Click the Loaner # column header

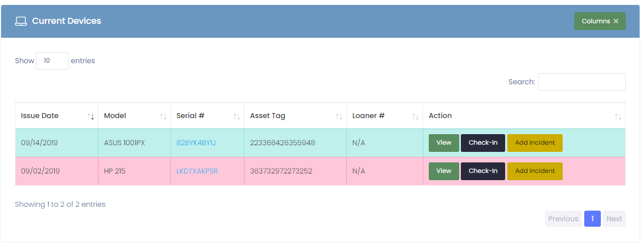[385, 116]
